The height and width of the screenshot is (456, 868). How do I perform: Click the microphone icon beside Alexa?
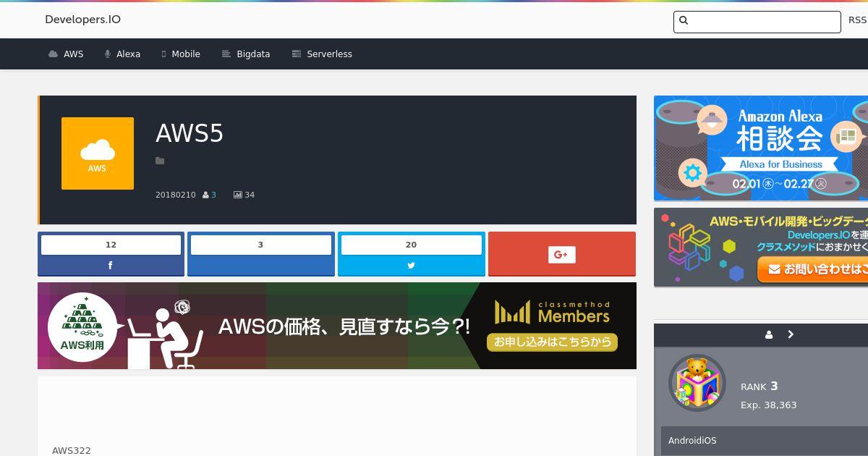coord(108,54)
